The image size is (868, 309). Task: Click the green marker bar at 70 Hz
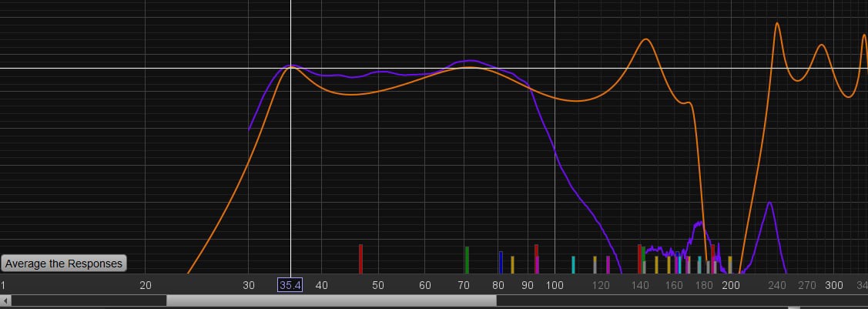coord(468,260)
